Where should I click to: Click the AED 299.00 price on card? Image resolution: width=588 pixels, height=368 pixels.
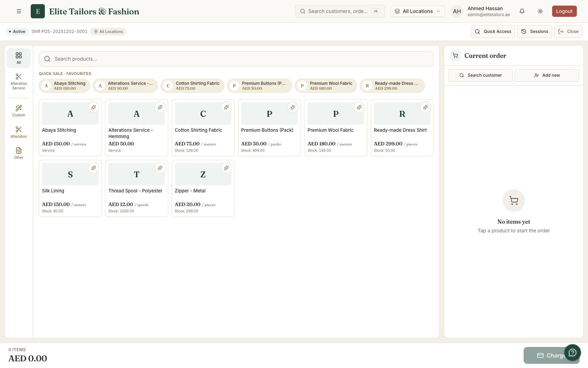coord(388,144)
